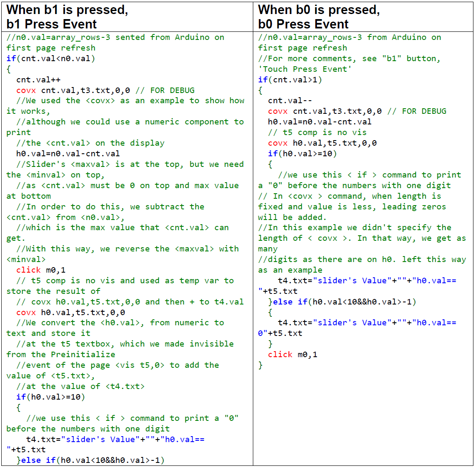This screenshot has width=476, height=468.
Task: Click the final closing brace in b0 column
Action: click(260, 365)
